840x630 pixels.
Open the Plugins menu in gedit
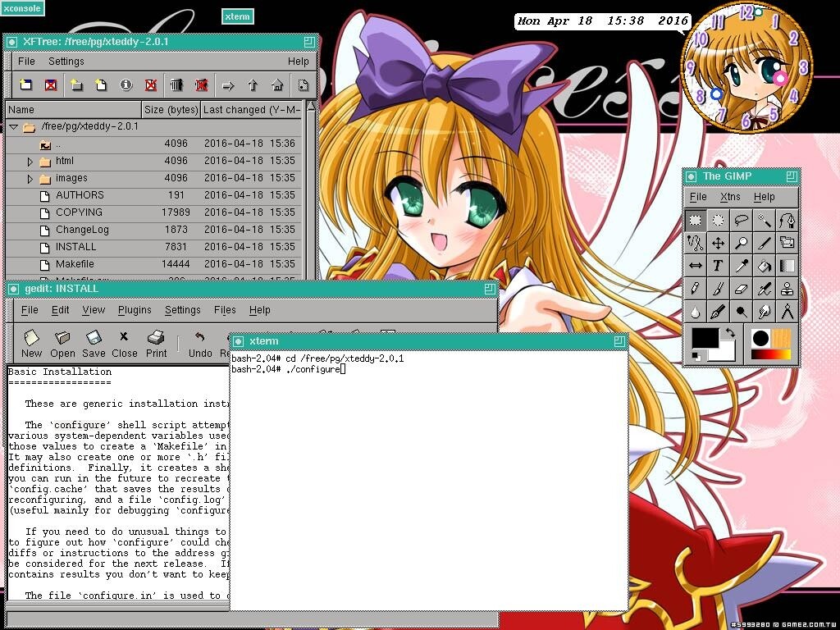pyautogui.click(x=135, y=310)
